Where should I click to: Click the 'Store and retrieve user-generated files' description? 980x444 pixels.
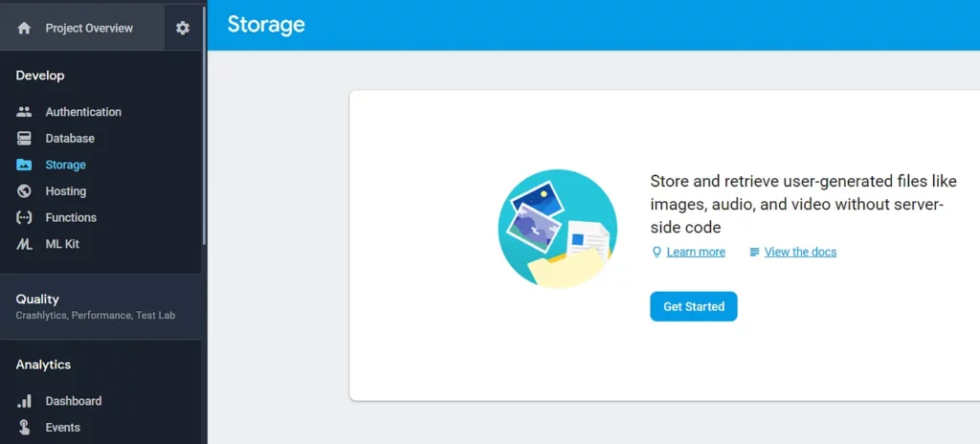[x=803, y=204]
